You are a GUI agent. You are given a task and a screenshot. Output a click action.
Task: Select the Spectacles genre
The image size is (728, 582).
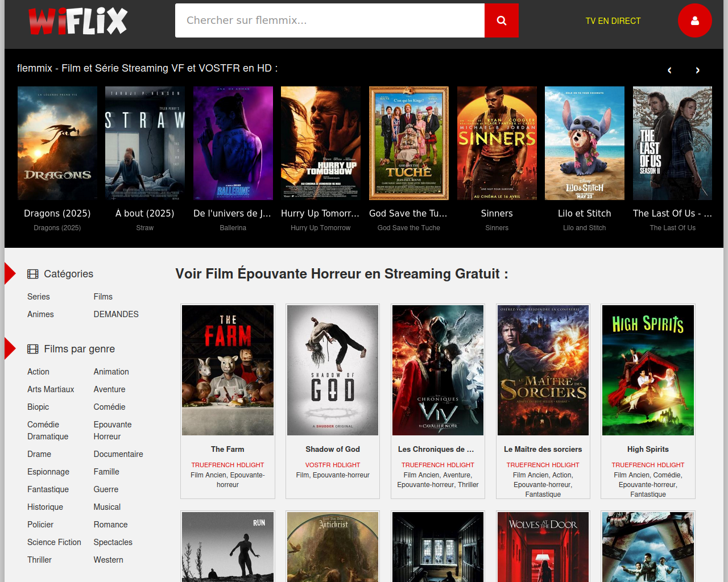[x=113, y=542]
